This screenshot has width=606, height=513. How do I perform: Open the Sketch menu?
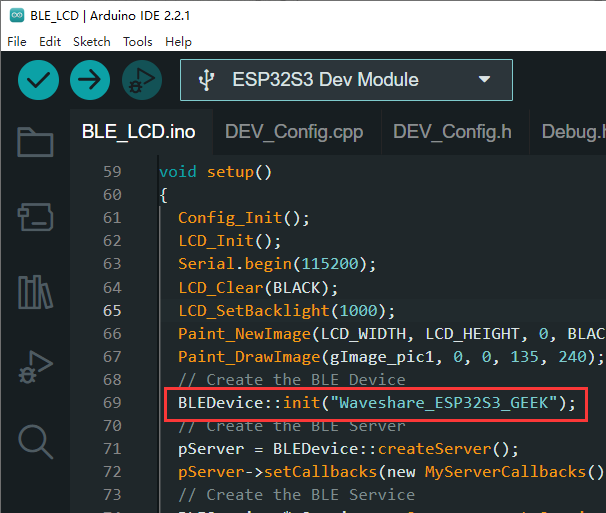point(93,42)
